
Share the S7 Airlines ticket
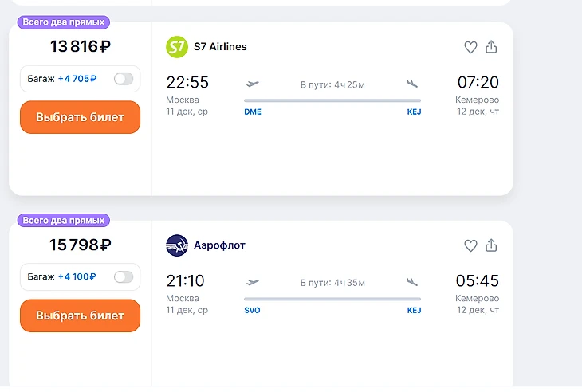tap(491, 47)
